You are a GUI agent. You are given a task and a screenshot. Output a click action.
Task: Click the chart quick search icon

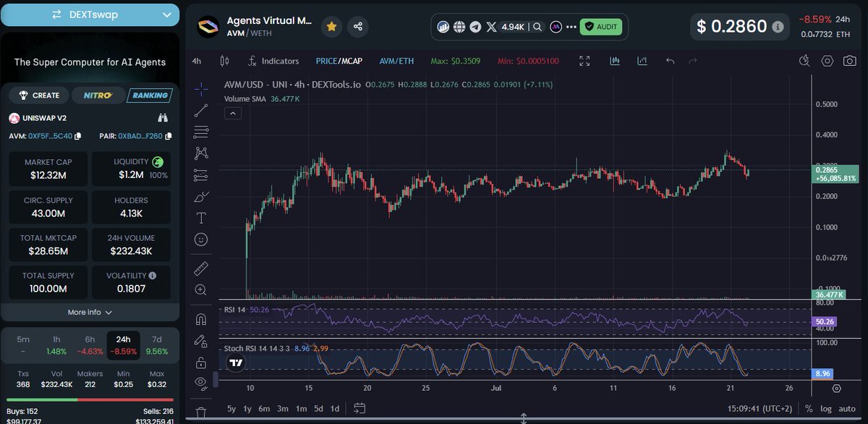tap(804, 62)
